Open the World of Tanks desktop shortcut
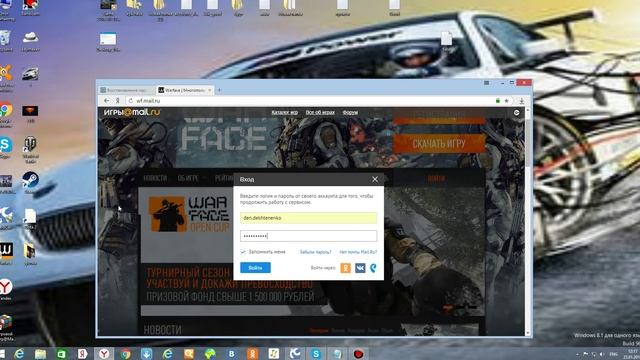The height and width of the screenshot is (360, 640). click(30, 149)
